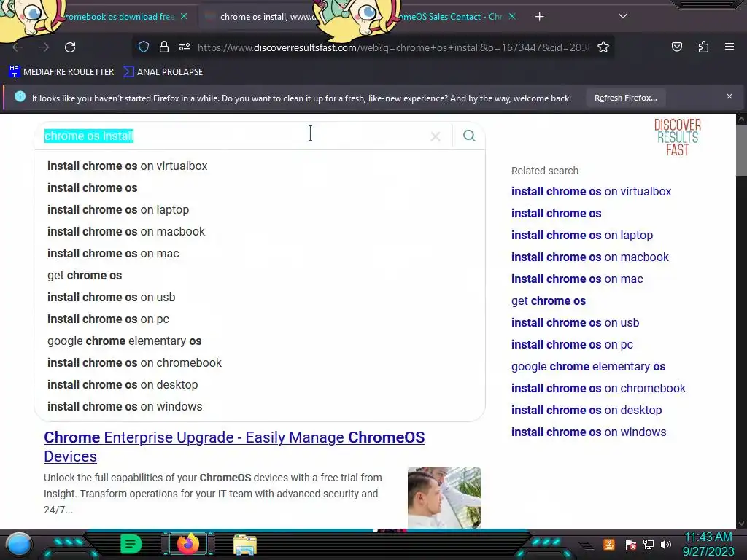
Task: Click the address bar URL
Action: point(393,47)
